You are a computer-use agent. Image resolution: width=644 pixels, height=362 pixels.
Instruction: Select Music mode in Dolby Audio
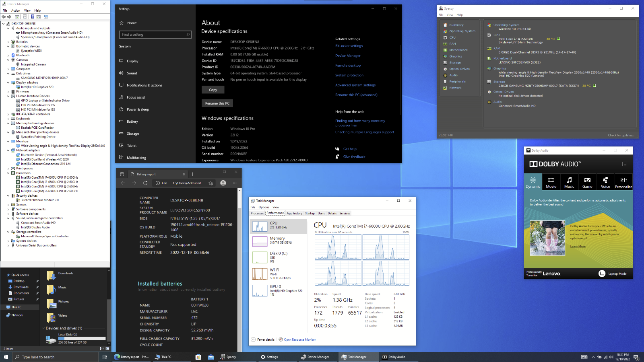[x=569, y=182]
